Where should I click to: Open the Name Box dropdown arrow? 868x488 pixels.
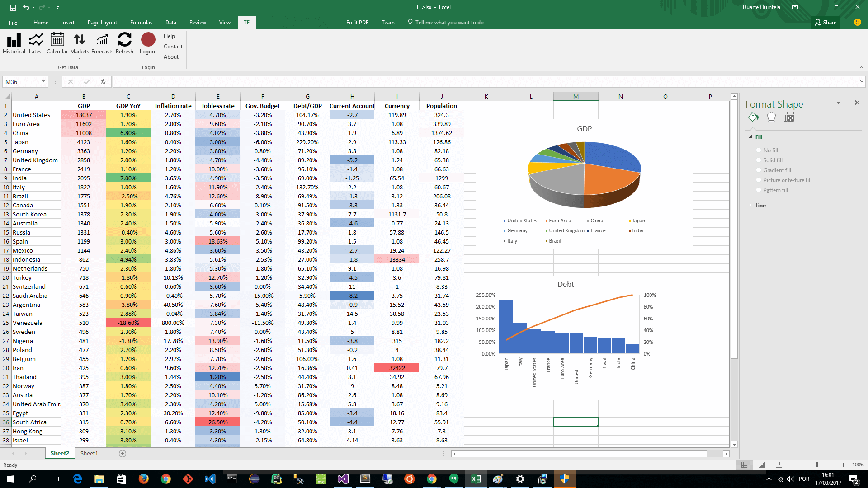(43, 82)
